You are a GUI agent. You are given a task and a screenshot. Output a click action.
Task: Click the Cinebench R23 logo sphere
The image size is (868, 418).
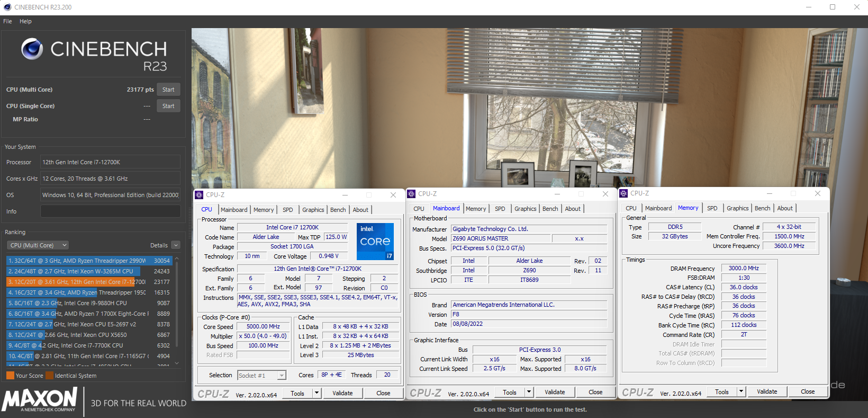[32, 49]
